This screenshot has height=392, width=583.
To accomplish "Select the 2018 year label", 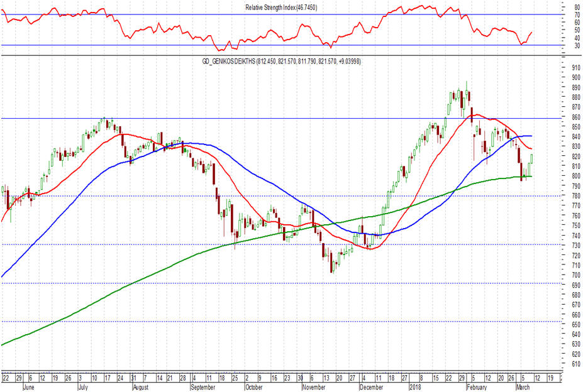I will tap(415, 387).
